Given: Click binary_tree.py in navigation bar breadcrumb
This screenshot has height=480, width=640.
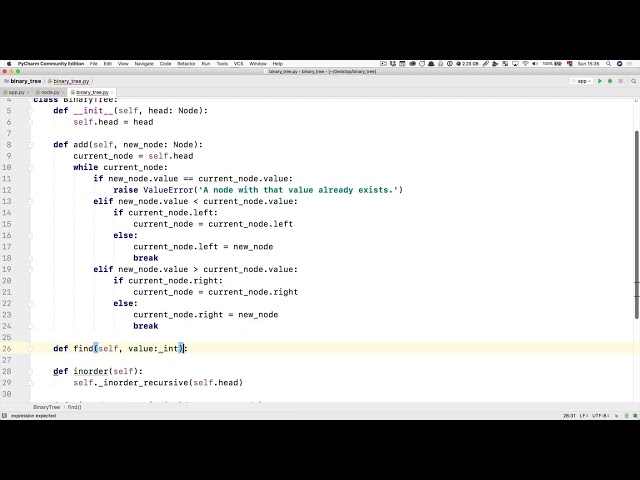Looking at the screenshot, I should (x=69, y=81).
